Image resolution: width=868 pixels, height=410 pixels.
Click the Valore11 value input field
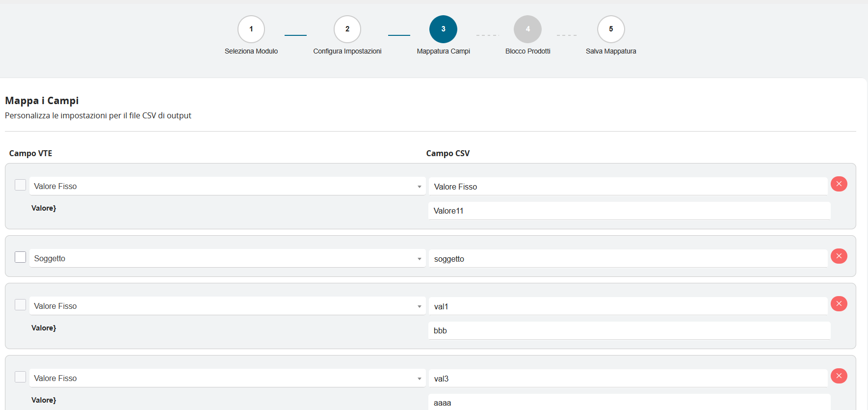pyautogui.click(x=629, y=211)
